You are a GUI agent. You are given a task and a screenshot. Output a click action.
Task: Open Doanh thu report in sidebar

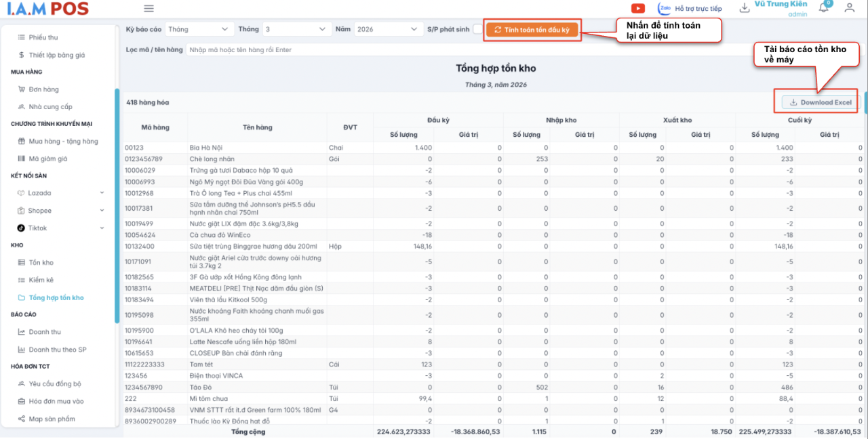(44, 332)
